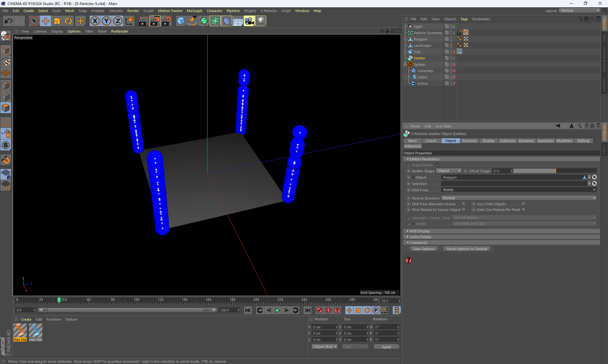Click the Record Active Objects button
Viewport: 608px width, 364px height.
point(320,310)
